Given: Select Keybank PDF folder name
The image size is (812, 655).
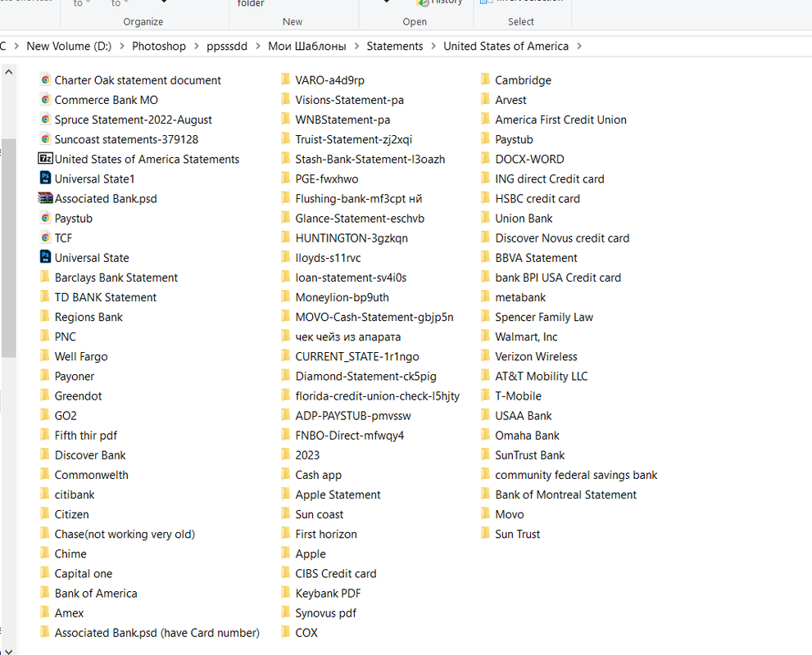Looking at the screenshot, I should [x=328, y=594].
